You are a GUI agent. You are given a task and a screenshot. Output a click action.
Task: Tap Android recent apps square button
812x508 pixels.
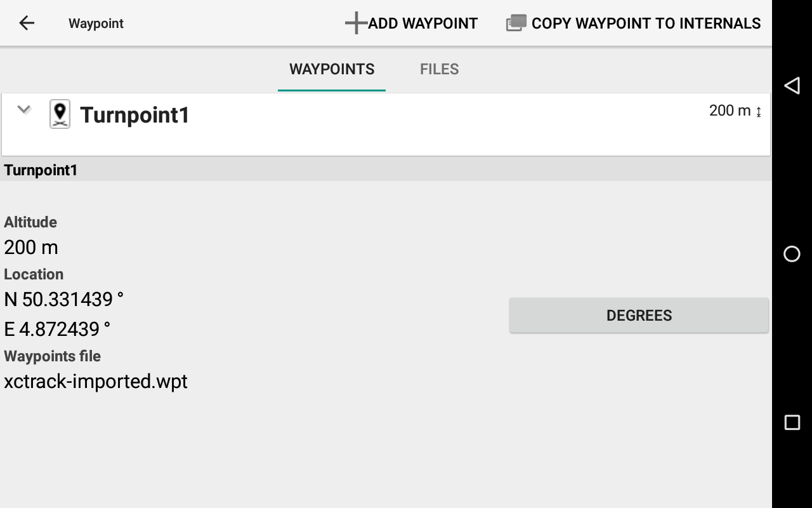[x=792, y=422]
